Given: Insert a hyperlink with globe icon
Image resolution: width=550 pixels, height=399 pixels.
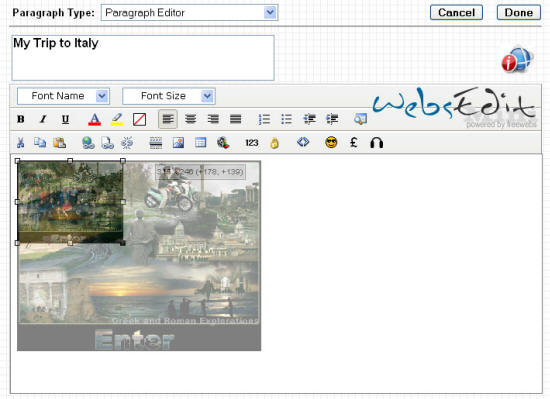Looking at the screenshot, I should point(88,143).
